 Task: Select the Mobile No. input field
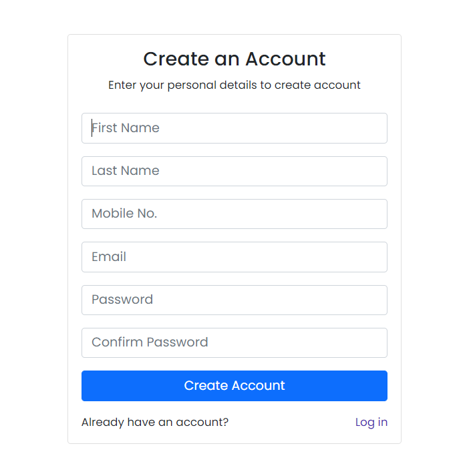click(234, 214)
